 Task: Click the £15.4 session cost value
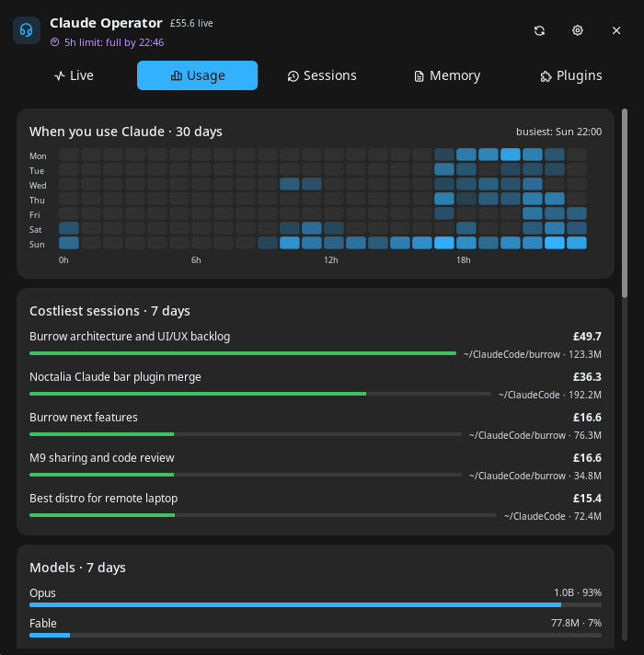(x=587, y=499)
